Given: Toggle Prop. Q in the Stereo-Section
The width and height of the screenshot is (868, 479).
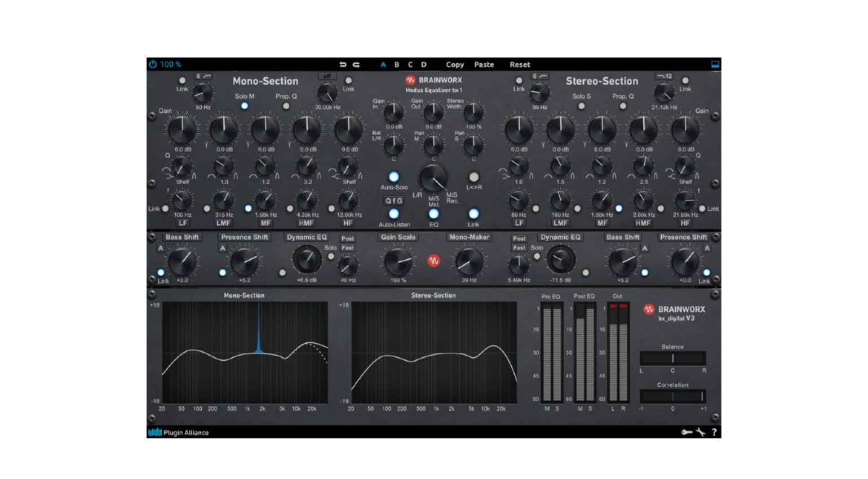Looking at the screenshot, I should coord(623,106).
